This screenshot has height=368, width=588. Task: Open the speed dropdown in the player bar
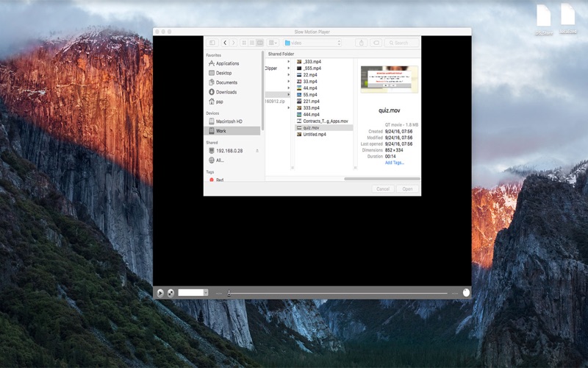[x=193, y=292]
